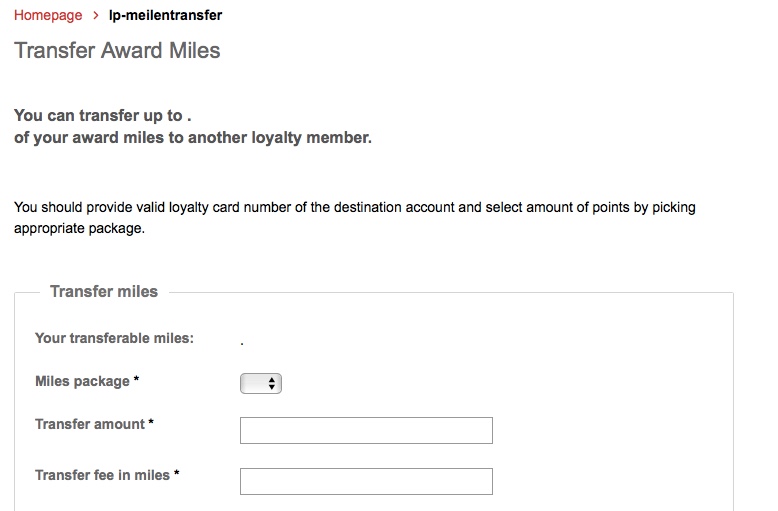Click the Transfer fee in miles field
Screen dimensions: 778x511
pos(366,482)
